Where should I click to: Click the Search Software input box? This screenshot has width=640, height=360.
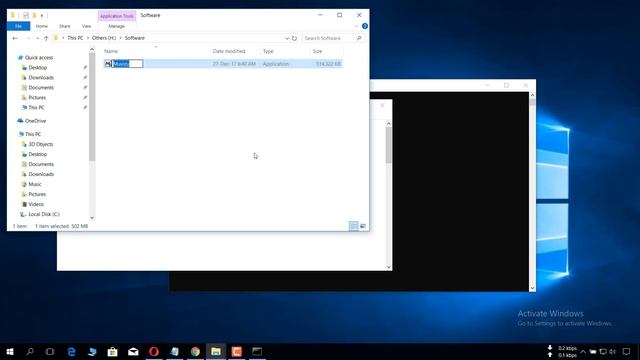coord(329,38)
